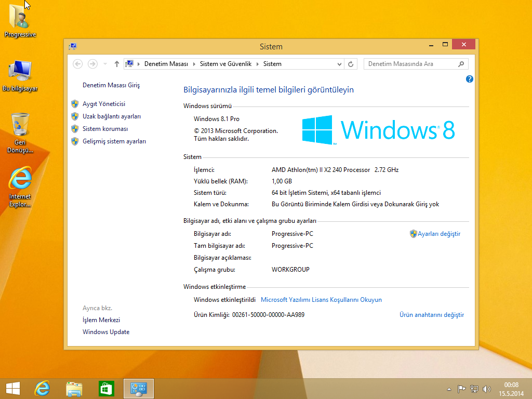Open the help question mark icon

click(x=470, y=79)
